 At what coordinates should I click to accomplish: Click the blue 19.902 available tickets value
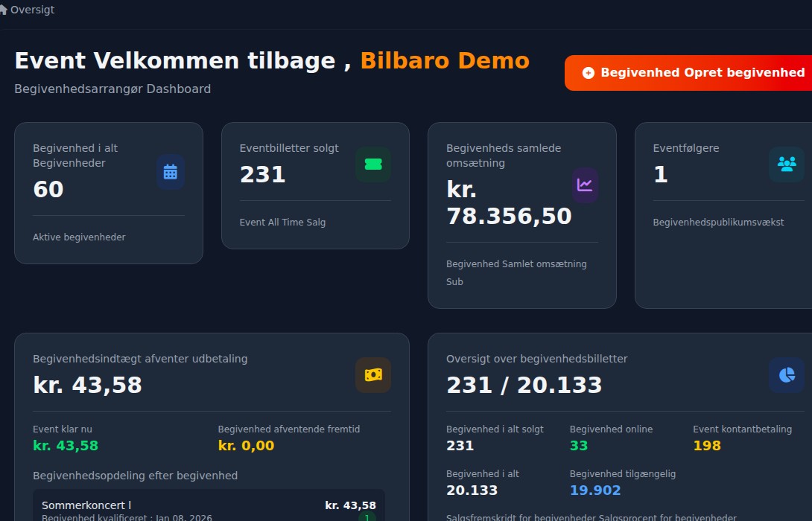595,490
